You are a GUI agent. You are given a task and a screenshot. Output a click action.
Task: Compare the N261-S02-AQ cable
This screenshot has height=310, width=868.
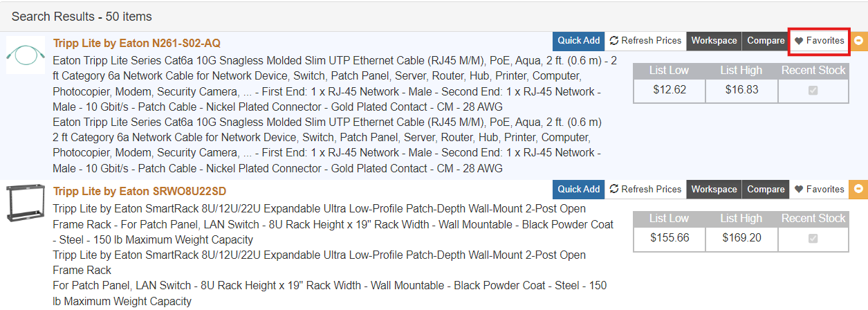tap(766, 41)
